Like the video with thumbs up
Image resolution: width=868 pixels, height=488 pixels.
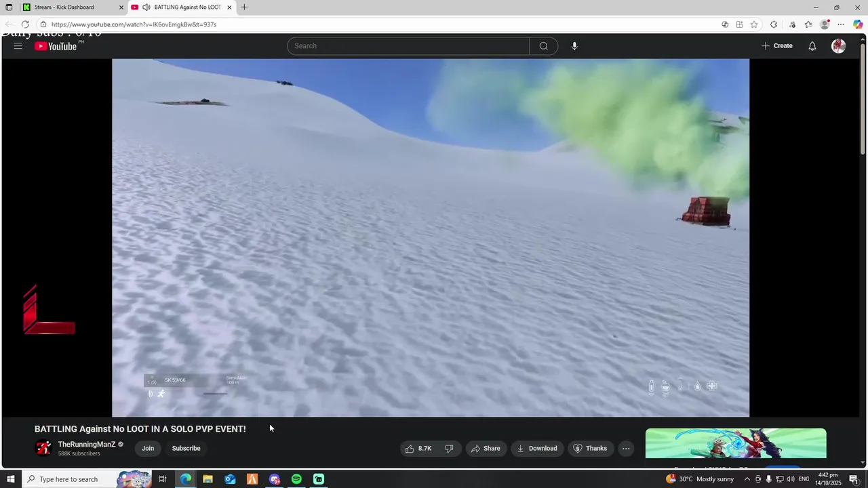coord(418,448)
